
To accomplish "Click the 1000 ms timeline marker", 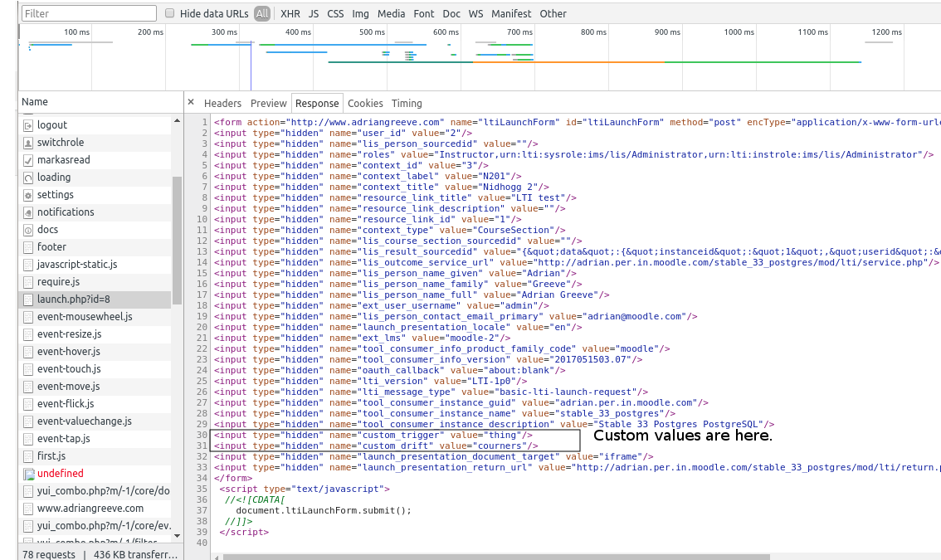I will point(739,32).
